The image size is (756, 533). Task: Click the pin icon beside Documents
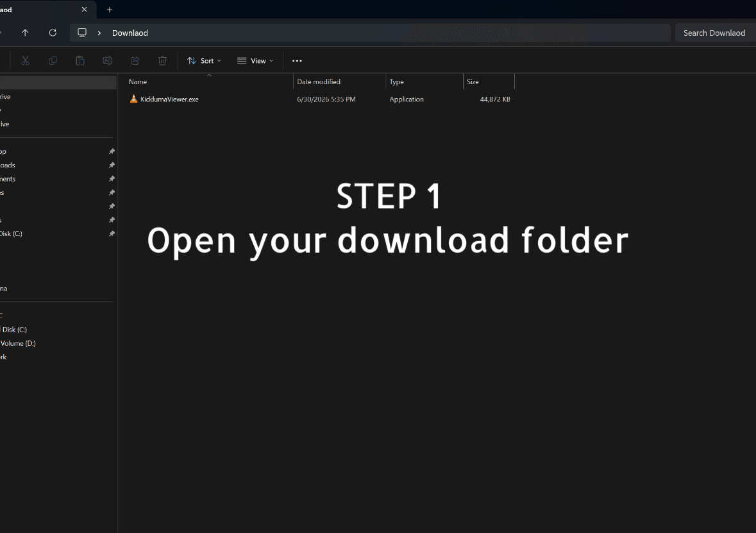[112, 178]
